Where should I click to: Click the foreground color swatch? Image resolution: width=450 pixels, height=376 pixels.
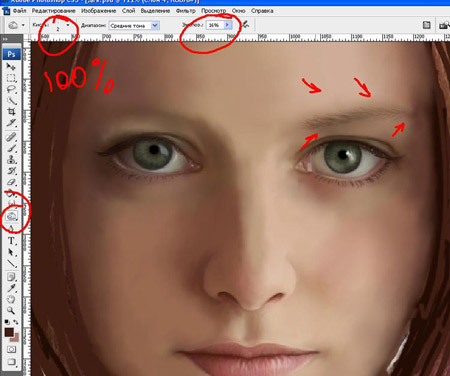9,332
